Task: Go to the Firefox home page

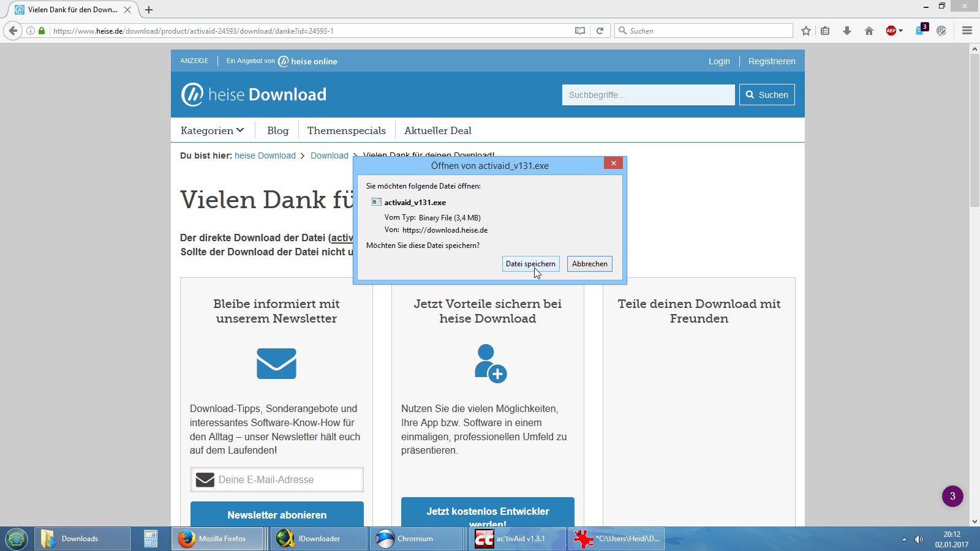Action: [869, 31]
